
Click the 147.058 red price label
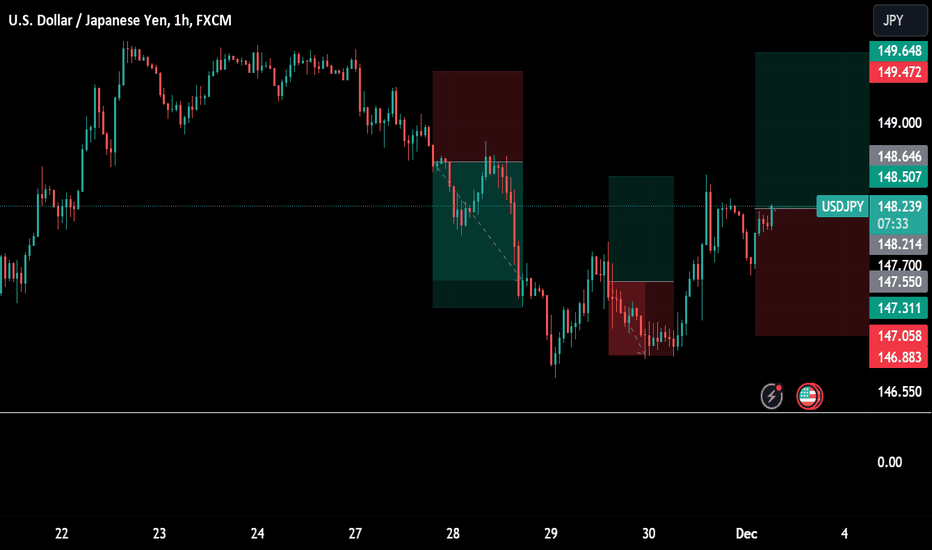[899, 336]
